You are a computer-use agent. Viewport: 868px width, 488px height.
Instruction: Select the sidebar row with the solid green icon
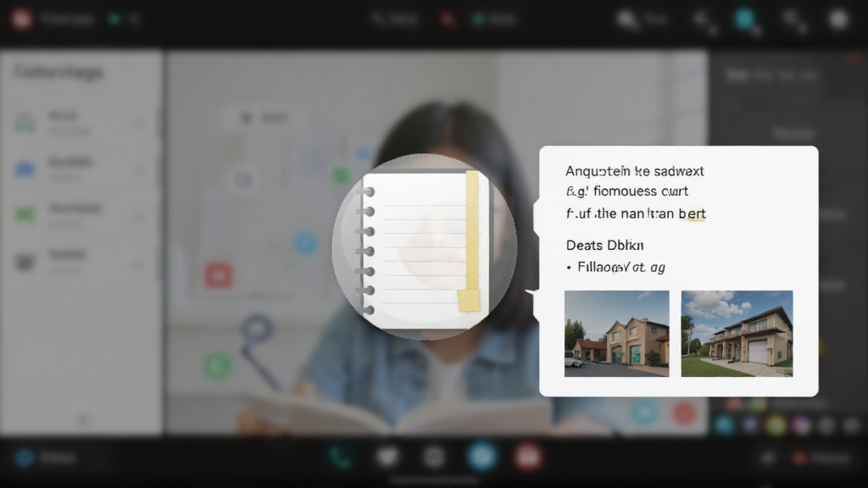tap(81, 214)
